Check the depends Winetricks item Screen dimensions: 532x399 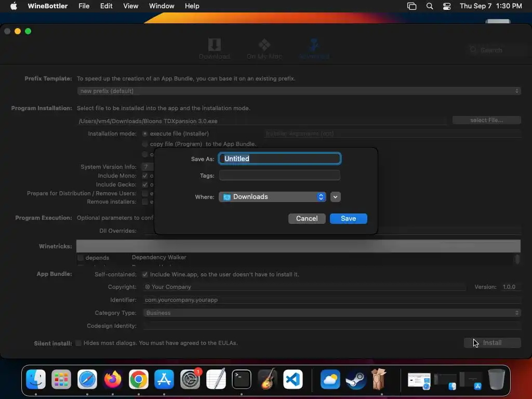coord(81,258)
